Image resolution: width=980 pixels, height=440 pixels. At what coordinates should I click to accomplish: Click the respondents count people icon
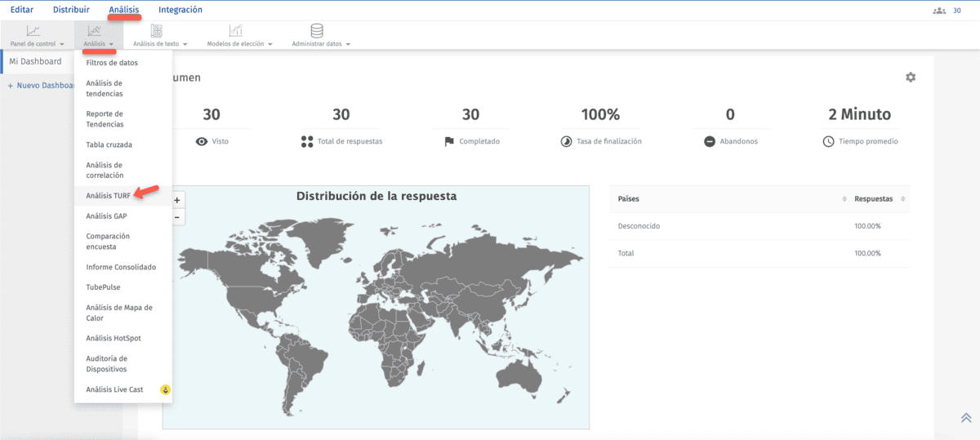pyautogui.click(x=938, y=11)
